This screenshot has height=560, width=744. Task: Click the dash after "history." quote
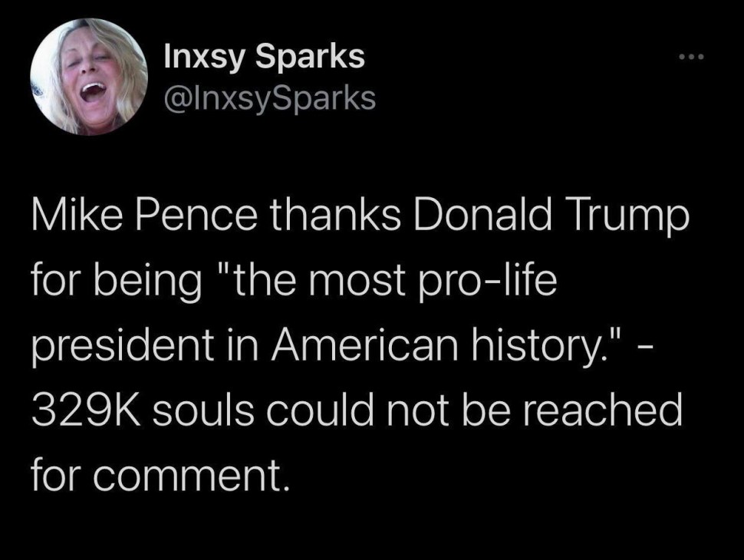[650, 348]
